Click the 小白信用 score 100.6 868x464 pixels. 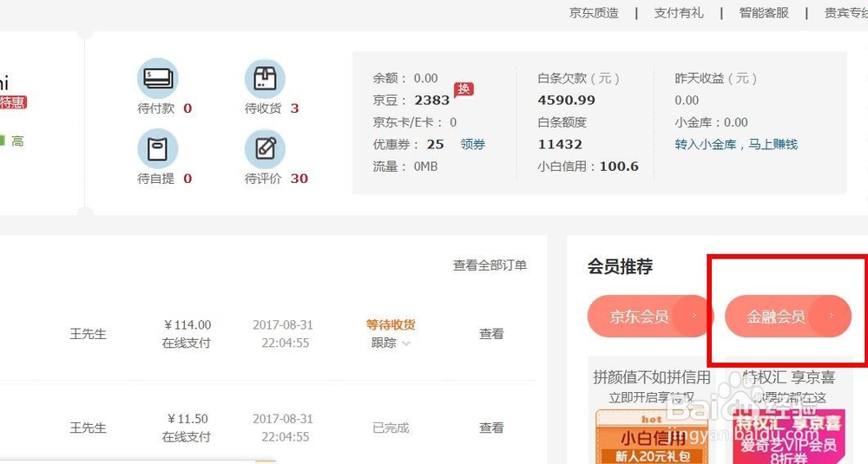pyautogui.click(x=619, y=167)
